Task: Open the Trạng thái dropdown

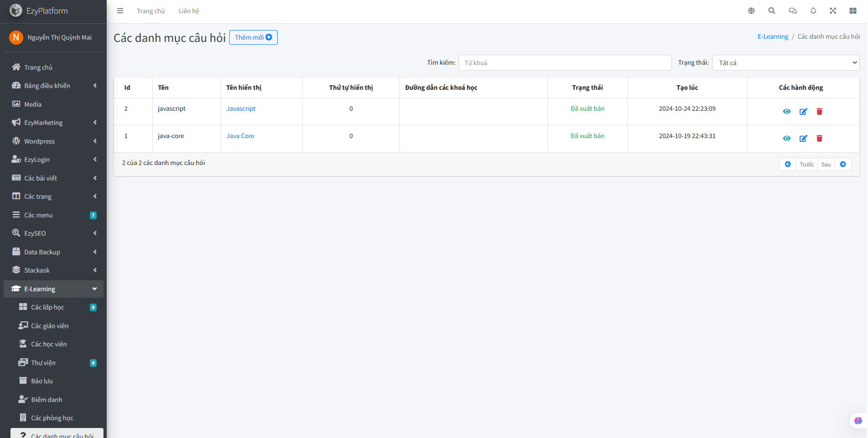Action: click(786, 63)
